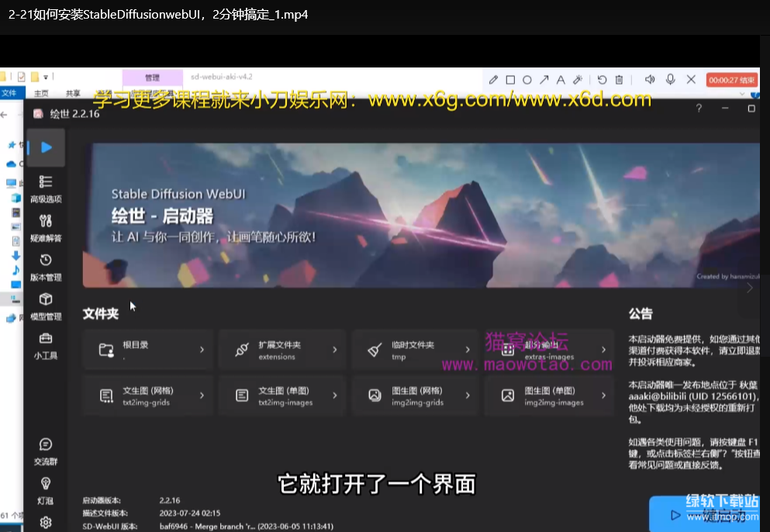
Task: Open launcher settings gear icon
Action: (x=46, y=522)
